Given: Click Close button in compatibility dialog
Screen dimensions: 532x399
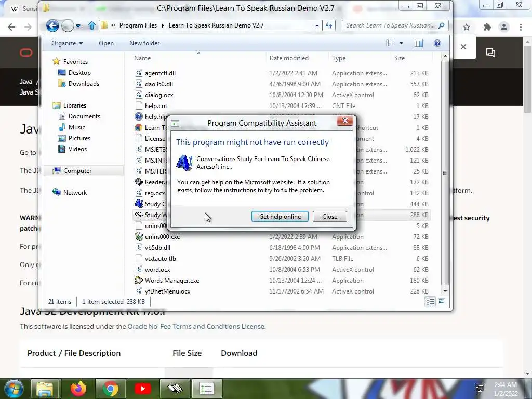Looking at the screenshot, I should click(329, 217).
